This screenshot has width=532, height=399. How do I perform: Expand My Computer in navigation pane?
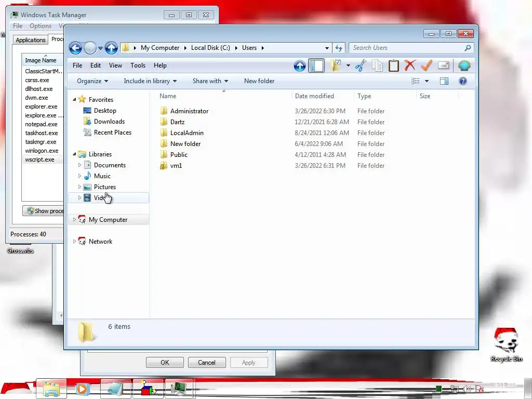pyautogui.click(x=74, y=220)
